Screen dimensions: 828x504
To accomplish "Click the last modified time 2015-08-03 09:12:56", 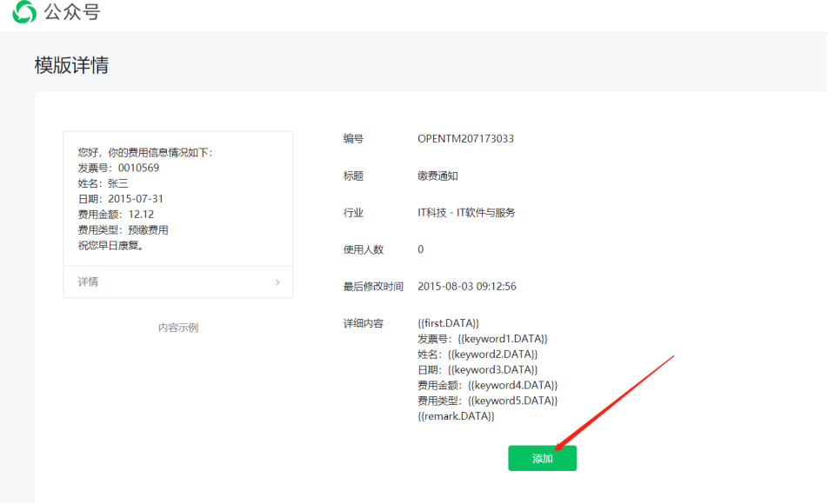I will 467,287.
